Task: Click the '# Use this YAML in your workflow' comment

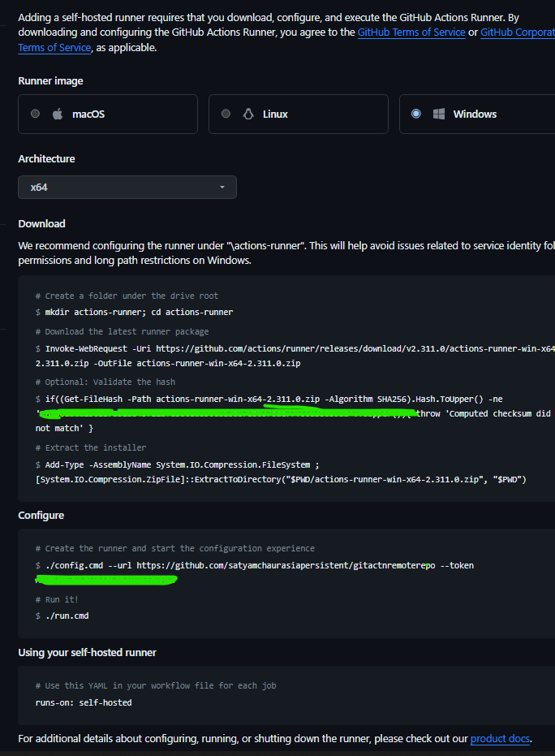Action: (156, 685)
